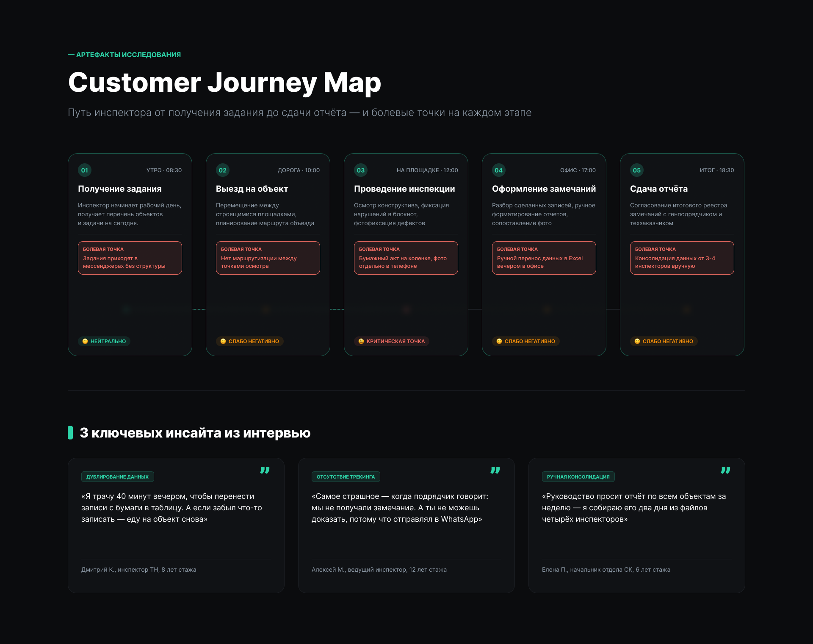Click emoji in Оформление замечаний sentiment badge
Image resolution: width=813 pixels, height=644 pixels.
(x=499, y=341)
